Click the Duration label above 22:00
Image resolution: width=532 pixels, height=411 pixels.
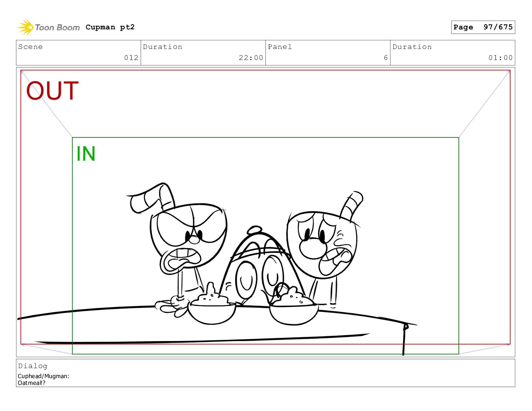163,47
